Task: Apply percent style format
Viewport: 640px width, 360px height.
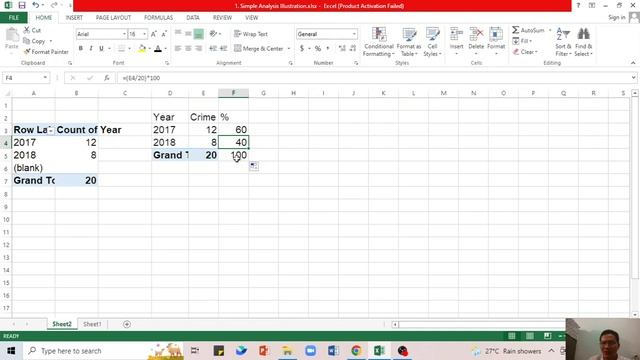Action: 318,49
